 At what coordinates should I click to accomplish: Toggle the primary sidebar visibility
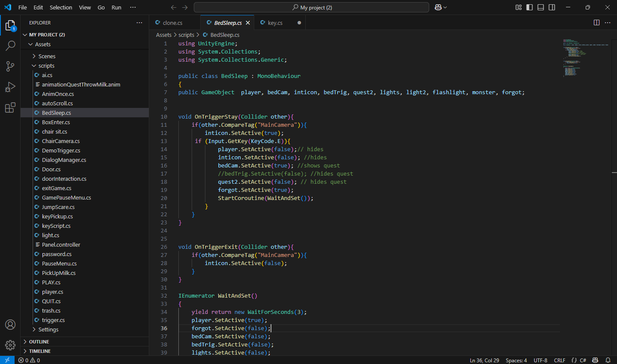click(529, 7)
